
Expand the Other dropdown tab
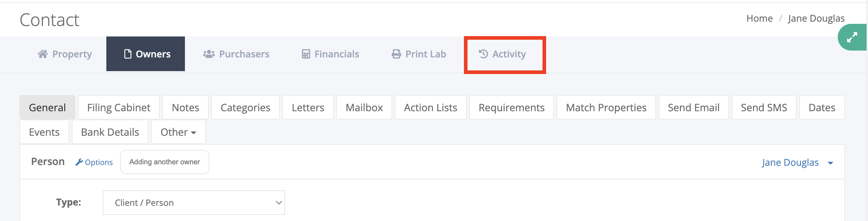[x=178, y=132]
